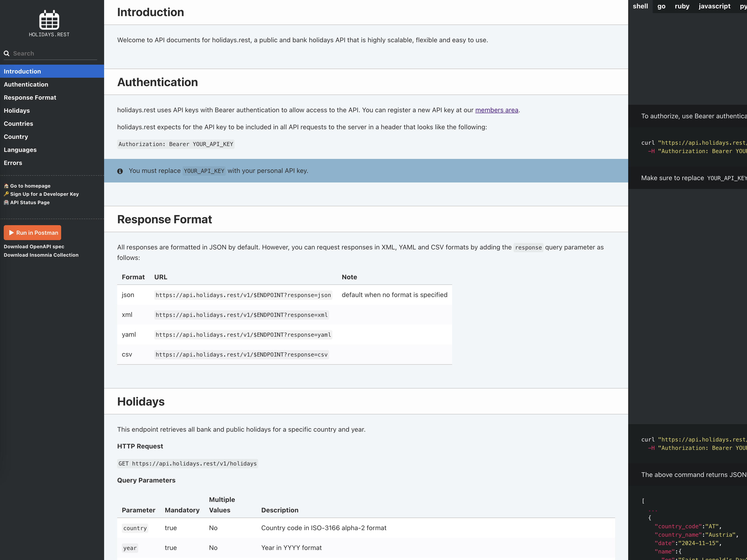Click 'Country code in ISO-3166 alpha-2 format' description

(324, 528)
